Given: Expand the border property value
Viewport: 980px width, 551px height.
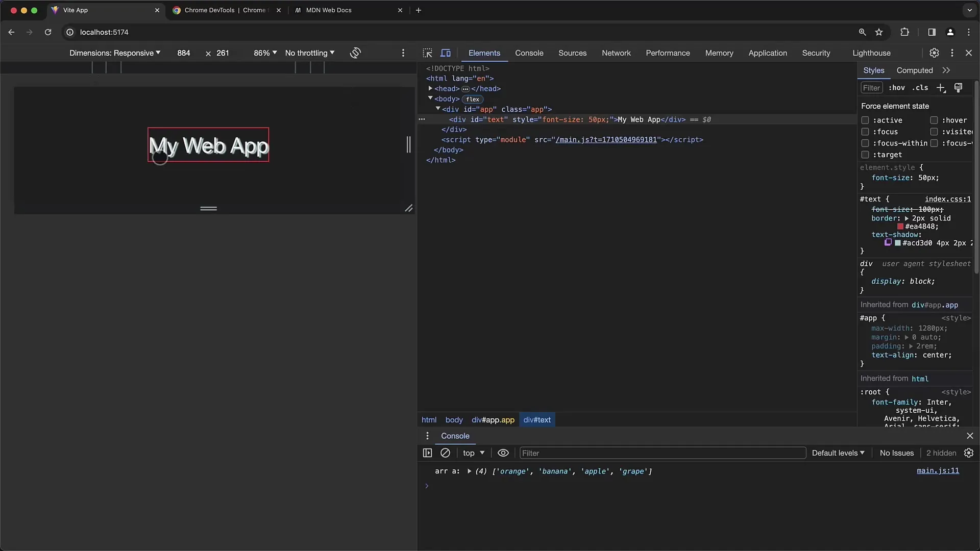Looking at the screenshot, I should (x=907, y=218).
